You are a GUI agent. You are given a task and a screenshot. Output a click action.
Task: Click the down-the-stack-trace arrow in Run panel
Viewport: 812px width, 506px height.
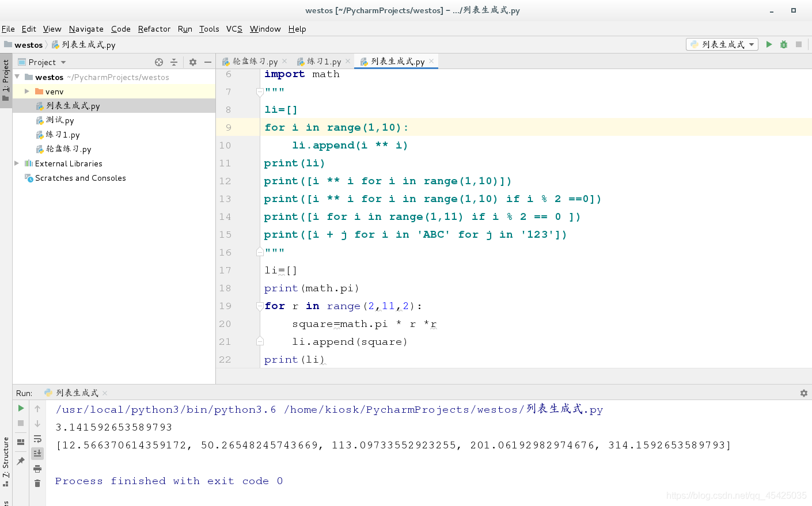click(37, 424)
